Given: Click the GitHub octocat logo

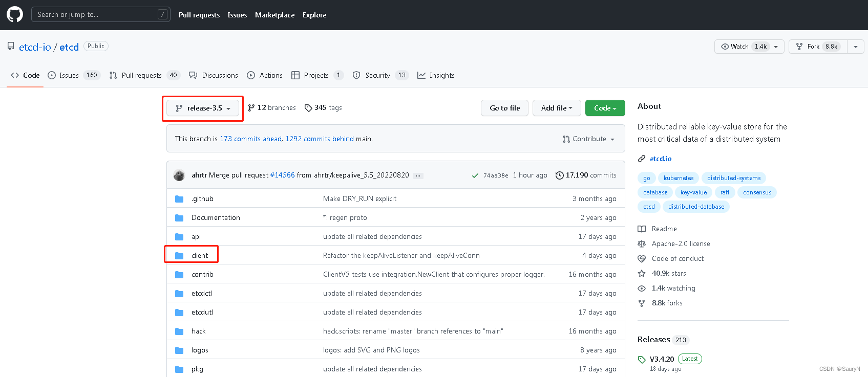Looking at the screenshot, I should [15, 14].
